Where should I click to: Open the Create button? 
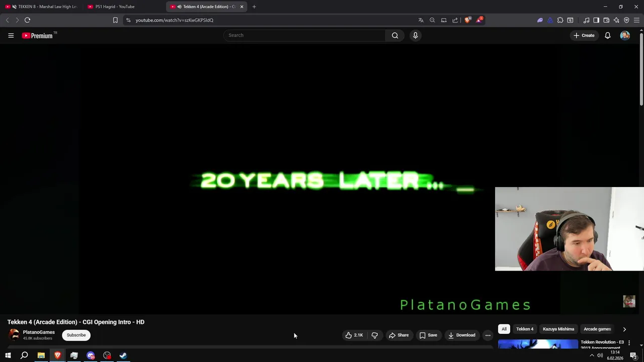click(584, 35)
